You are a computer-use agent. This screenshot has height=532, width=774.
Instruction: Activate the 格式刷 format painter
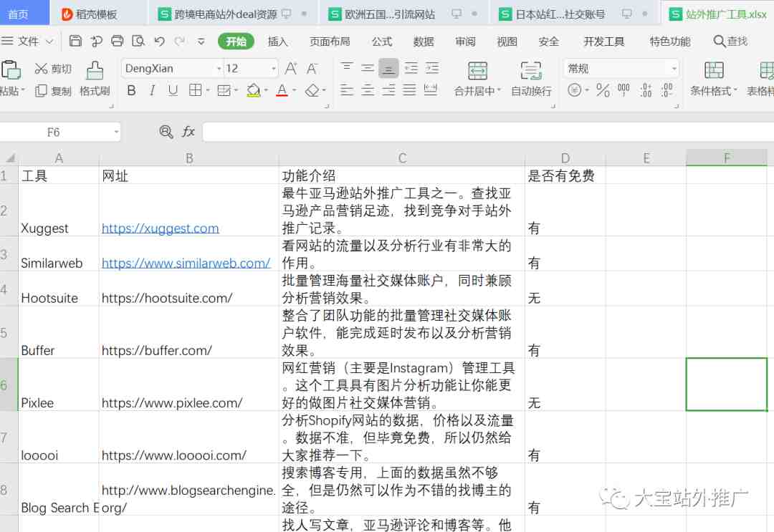point(95,79)
